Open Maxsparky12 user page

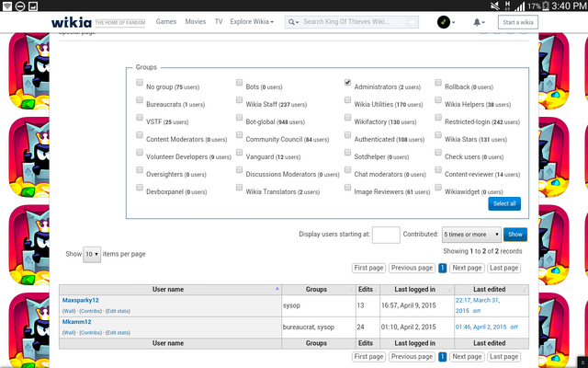point(81,300)
